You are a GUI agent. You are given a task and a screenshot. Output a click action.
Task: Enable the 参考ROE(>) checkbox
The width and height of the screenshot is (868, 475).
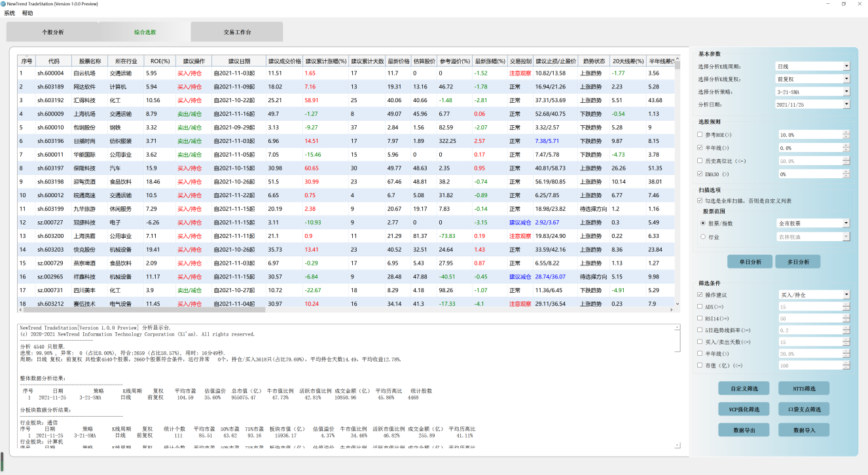point(700,134)
